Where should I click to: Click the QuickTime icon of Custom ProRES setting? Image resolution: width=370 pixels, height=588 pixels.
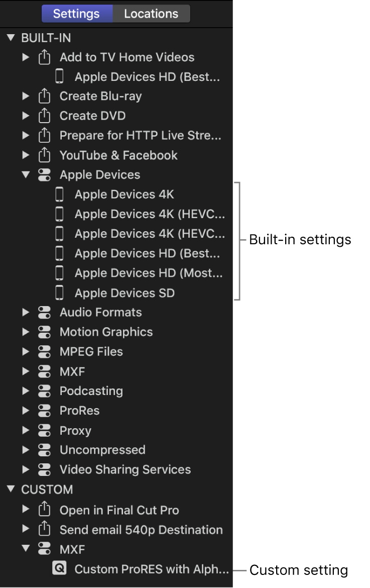tap(60, 569)
